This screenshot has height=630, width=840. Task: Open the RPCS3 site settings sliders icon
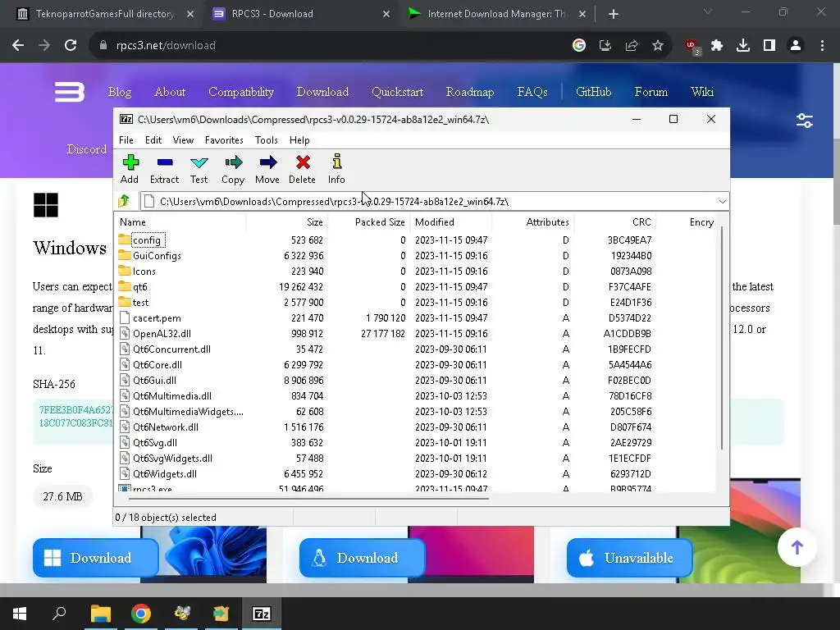click(805, 121)
